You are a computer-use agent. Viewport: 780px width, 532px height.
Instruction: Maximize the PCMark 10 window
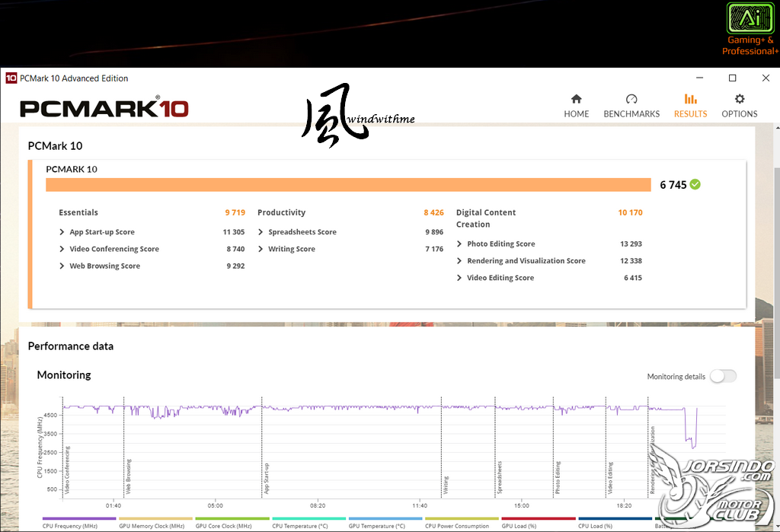[x=732, y=78]
